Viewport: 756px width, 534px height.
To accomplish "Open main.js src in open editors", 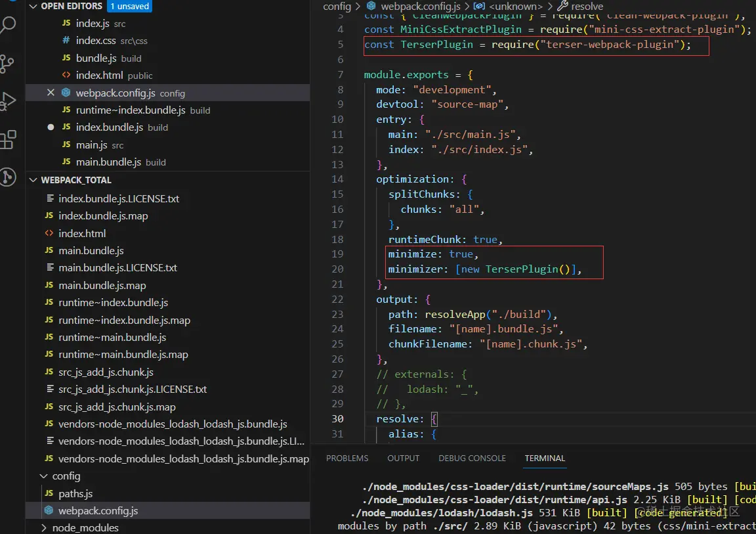I will coord(168,145).
